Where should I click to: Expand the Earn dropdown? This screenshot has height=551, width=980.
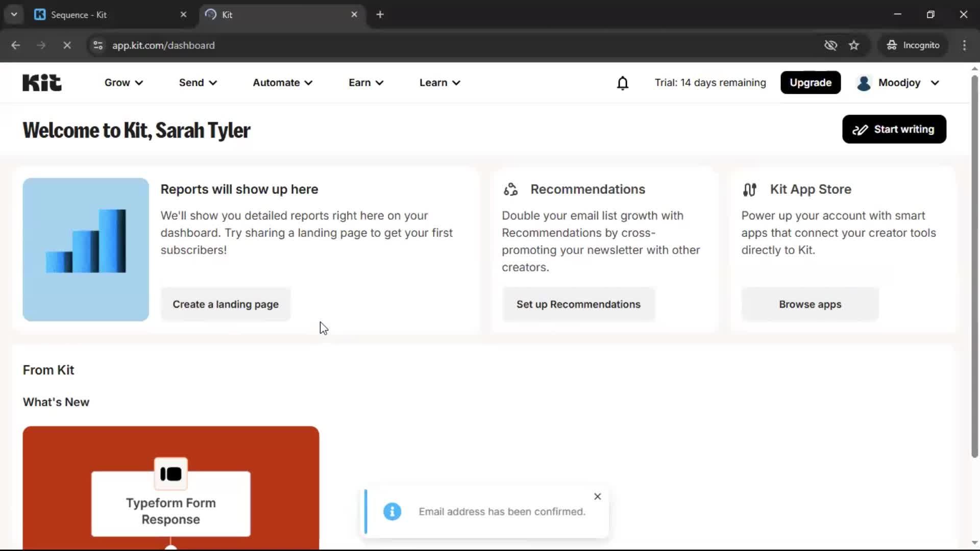click(x=365, y=82)
